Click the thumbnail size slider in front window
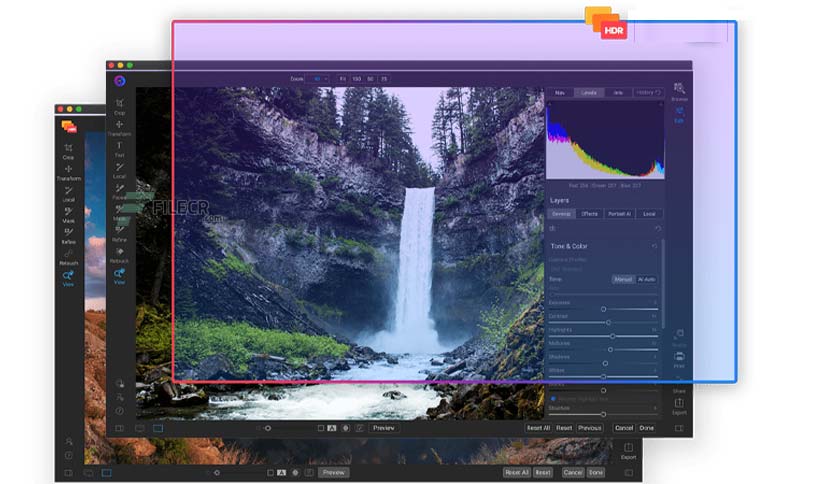 tap(267, 428)
